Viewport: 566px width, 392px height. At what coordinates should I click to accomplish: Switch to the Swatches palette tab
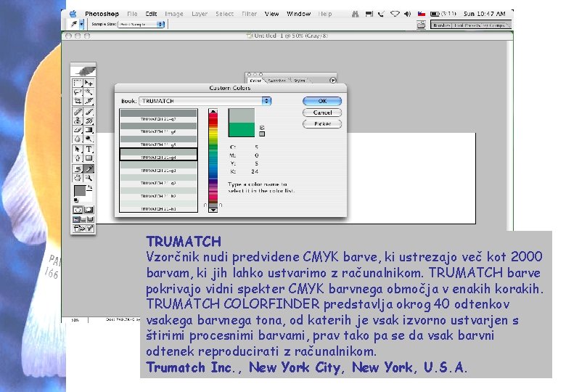(277, 81)
